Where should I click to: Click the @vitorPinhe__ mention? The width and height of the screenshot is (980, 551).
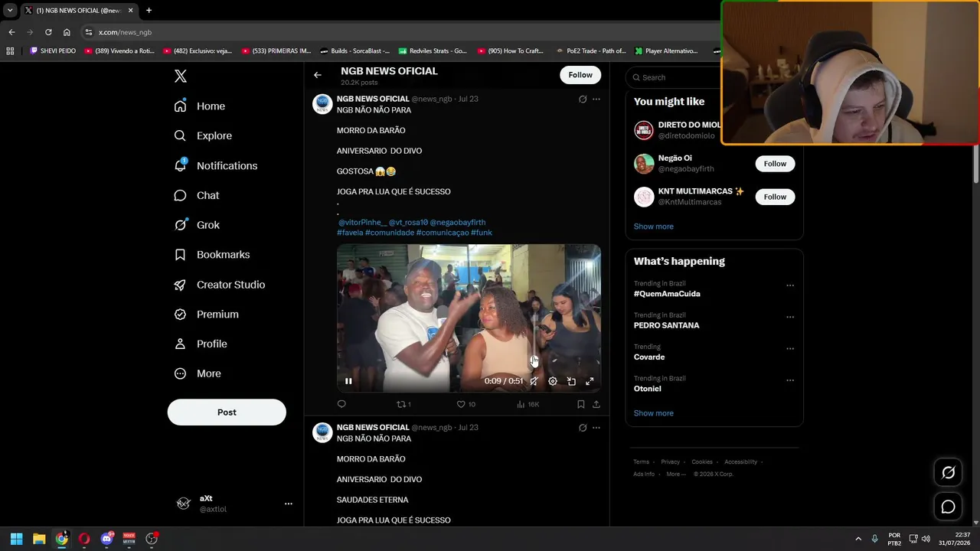tap(363, 223)
